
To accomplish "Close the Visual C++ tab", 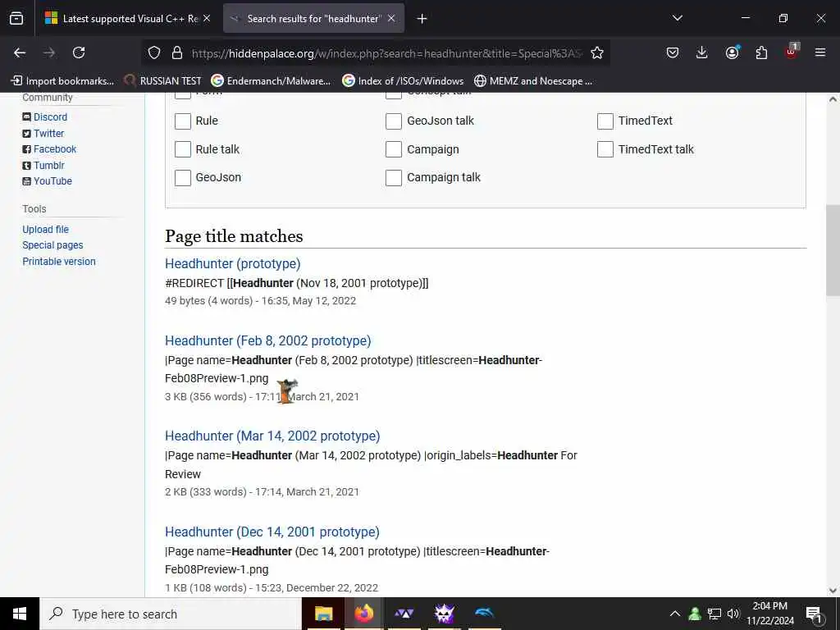I will pos(207,18).
